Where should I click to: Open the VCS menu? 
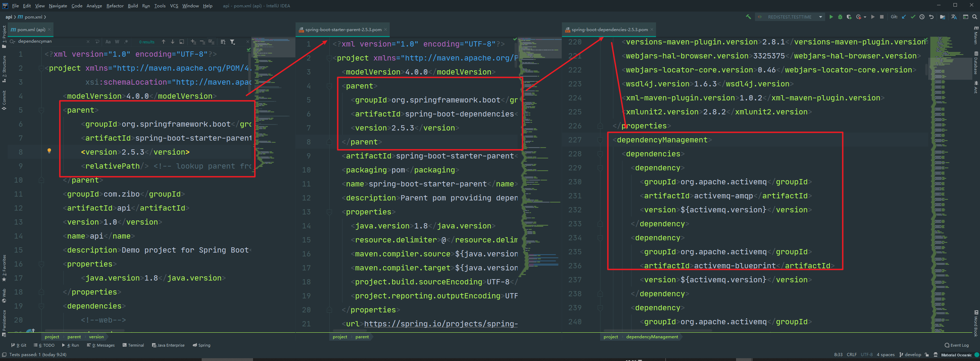click(174, 6)
